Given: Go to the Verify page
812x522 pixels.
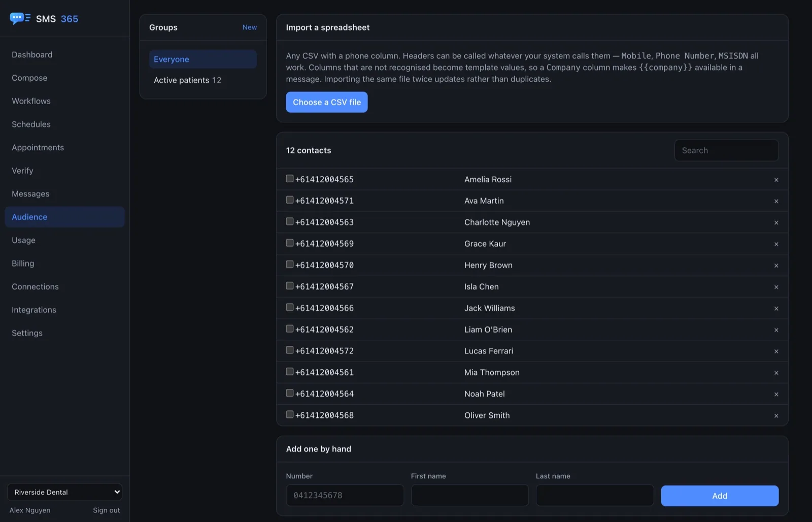Looking at the screenshot, I should coord(64,171).
